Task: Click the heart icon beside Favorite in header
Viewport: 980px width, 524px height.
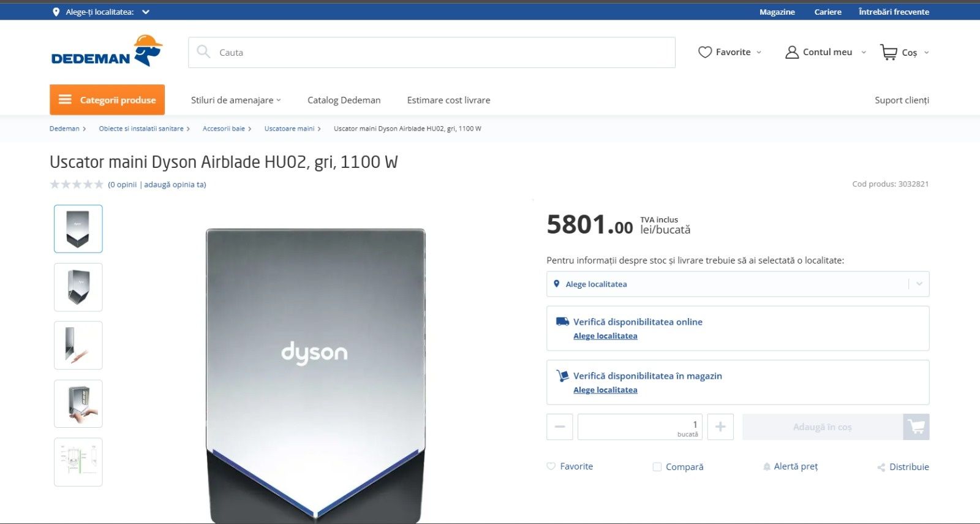Action: [705, 52]
